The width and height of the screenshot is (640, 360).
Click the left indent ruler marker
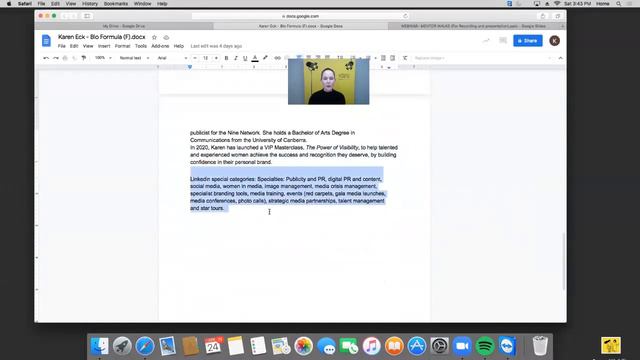coord(190,67)
